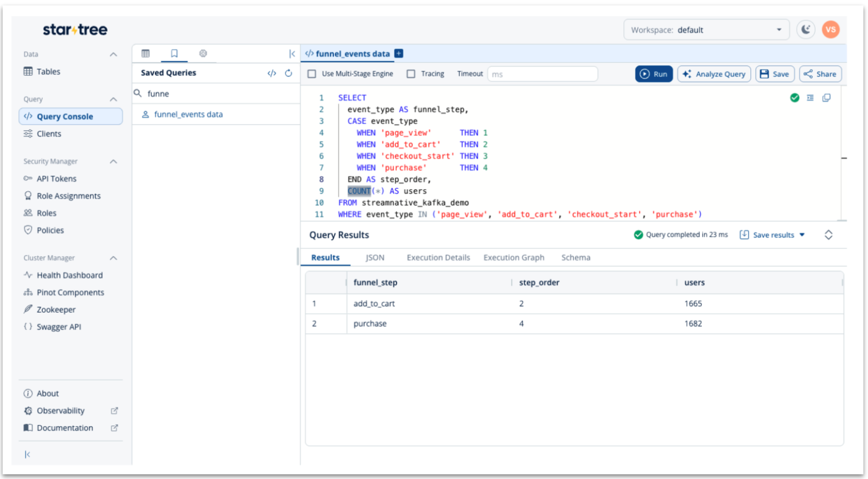The image size is (868, 479).
Task: Collapse the Cluster Manager section
Action: [x=114, y=258]
